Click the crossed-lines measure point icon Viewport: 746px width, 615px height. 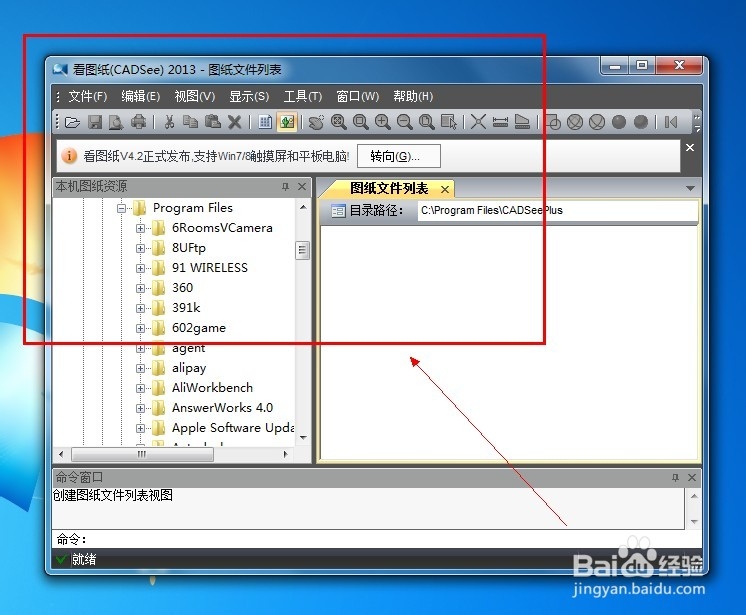pyautogui.click(x=478, y=122)
